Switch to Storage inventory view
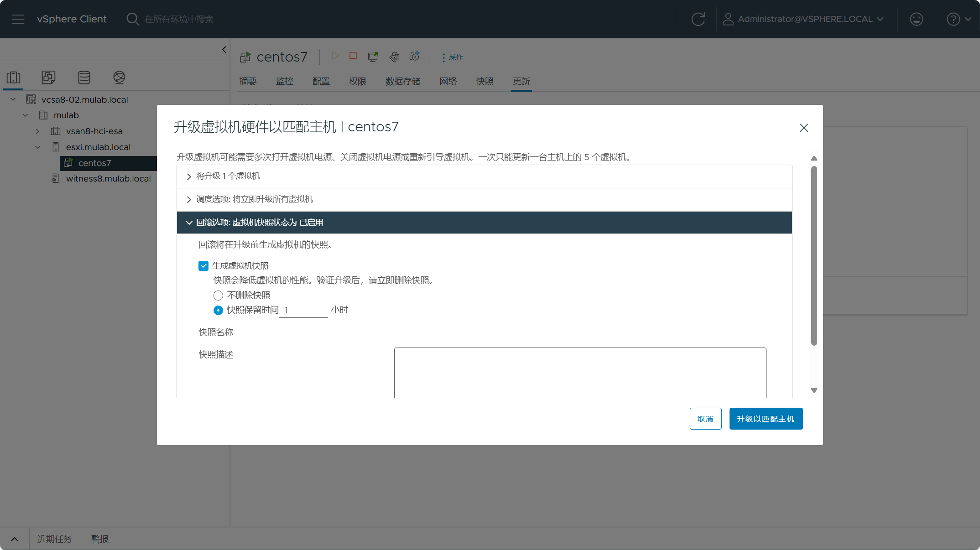 (84, 78)
